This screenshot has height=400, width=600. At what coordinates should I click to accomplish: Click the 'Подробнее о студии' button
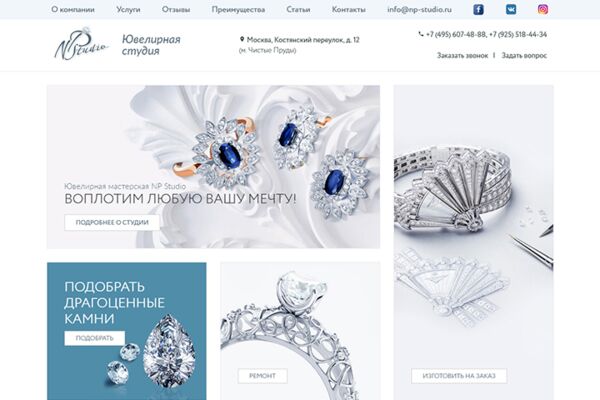click(x=112, y=222)
